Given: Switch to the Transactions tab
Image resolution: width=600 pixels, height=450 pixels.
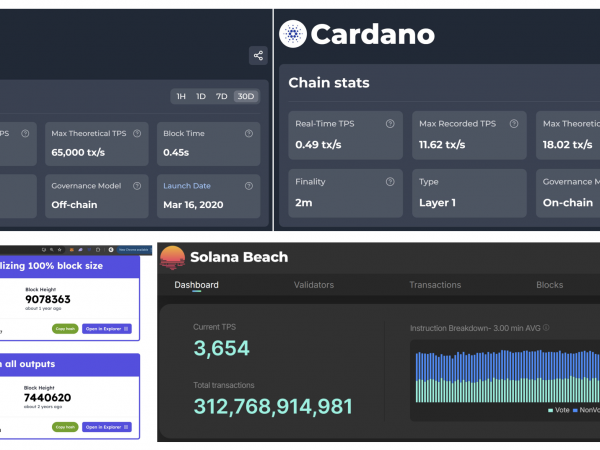Looking at the screenshot, I should 435,285.
